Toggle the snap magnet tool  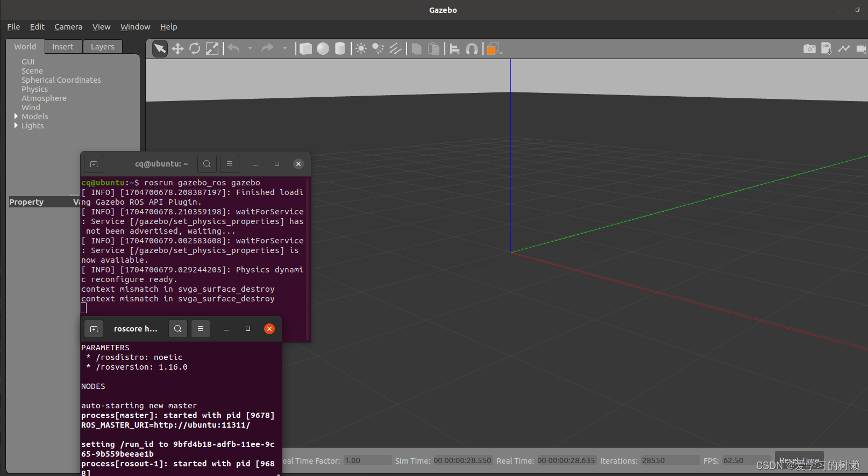pos(472,49)
